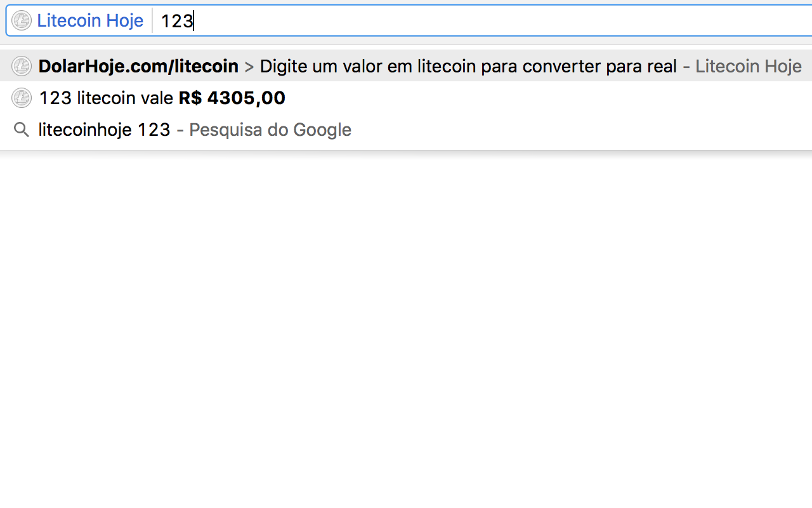Click the divider between the keyword label and input

click(152, 21)
